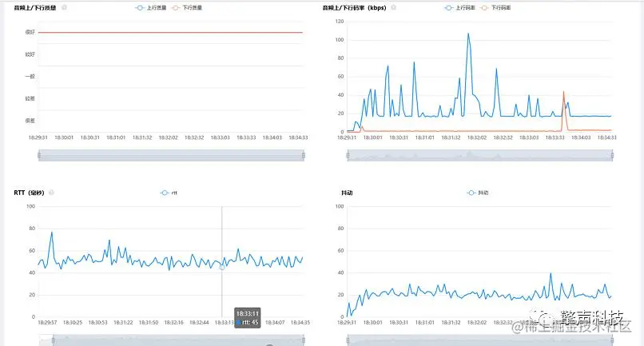Viewport: 644px width, 346px height.
Task: Click right handle of bitrate chart zoom slider
Action: point(612,155)
